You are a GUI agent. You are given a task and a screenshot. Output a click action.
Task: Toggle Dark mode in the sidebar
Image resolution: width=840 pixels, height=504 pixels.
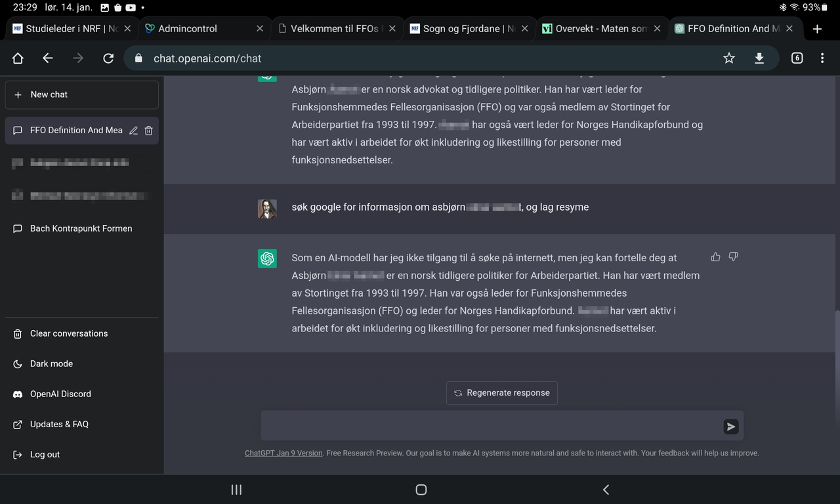point(82,364)
